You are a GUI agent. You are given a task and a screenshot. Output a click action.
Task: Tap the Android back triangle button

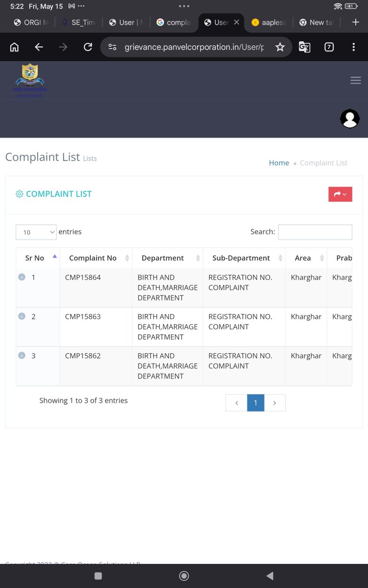point(269,576)
